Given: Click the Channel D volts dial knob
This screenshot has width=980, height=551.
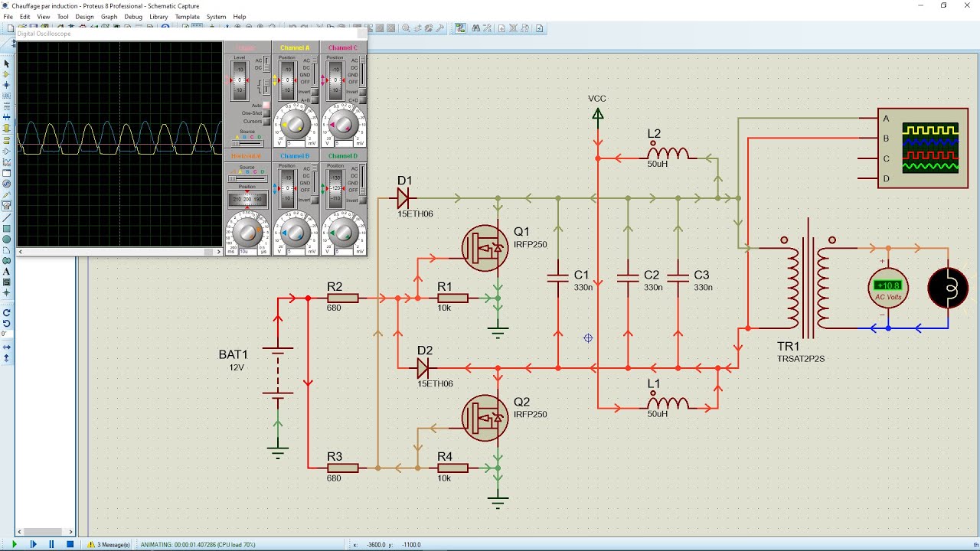Looking at the screenshot, I should click(x=343, y=233).
